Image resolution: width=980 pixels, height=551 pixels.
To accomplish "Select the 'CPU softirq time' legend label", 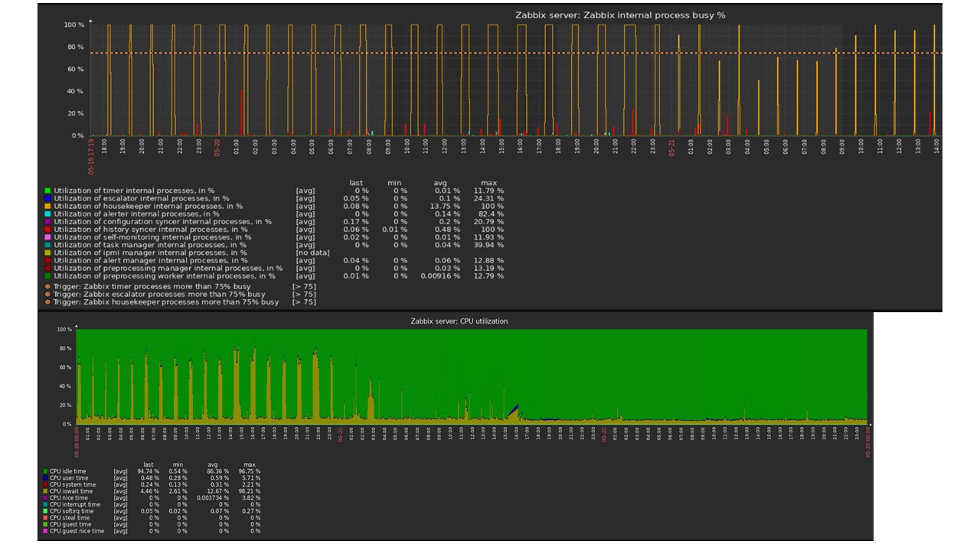I will pos(73,510).
